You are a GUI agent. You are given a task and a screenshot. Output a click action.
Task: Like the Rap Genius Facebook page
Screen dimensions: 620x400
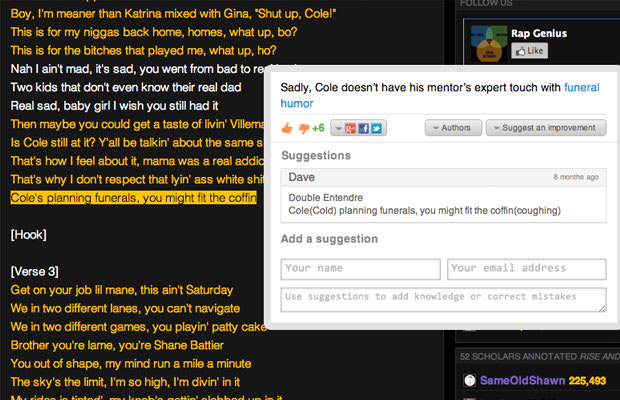529,51
